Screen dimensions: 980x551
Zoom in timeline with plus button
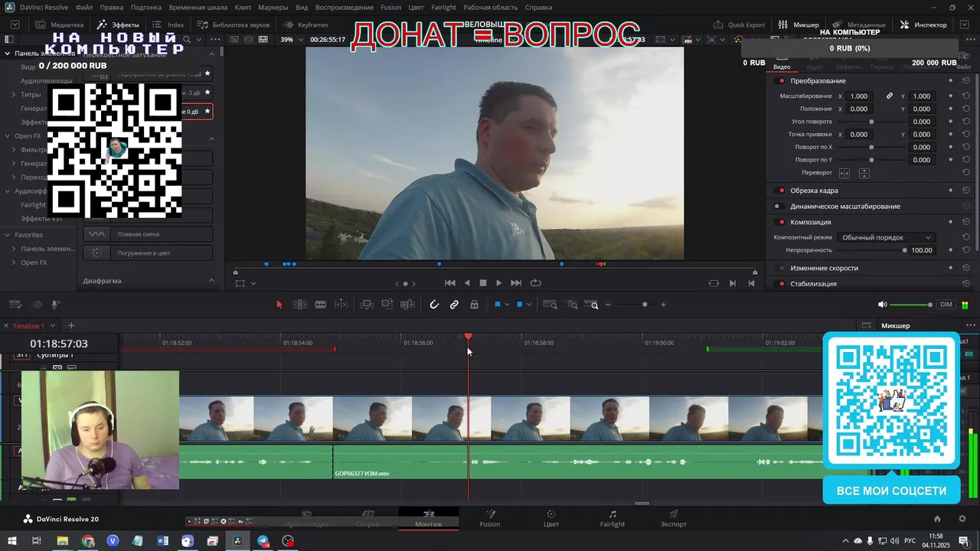[663, 305]
